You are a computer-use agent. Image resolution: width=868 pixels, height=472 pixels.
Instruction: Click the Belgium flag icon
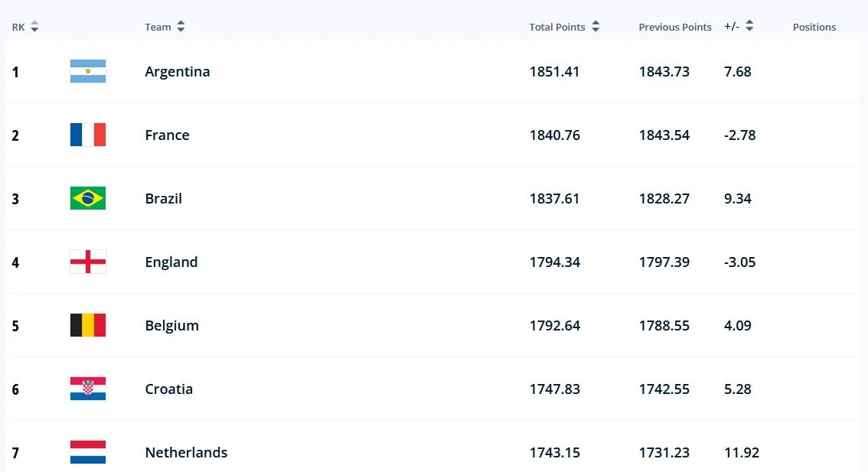click(x=88, y=325)
